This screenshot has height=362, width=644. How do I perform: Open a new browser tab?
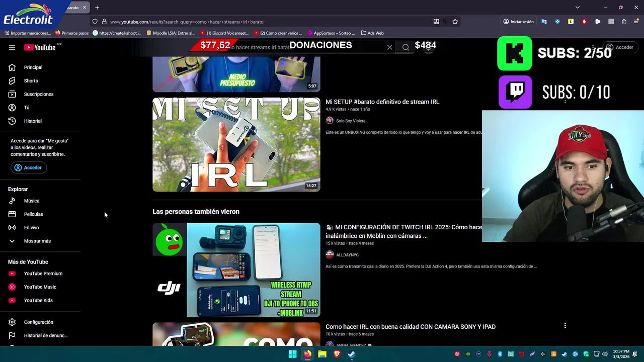click(97, 8)
